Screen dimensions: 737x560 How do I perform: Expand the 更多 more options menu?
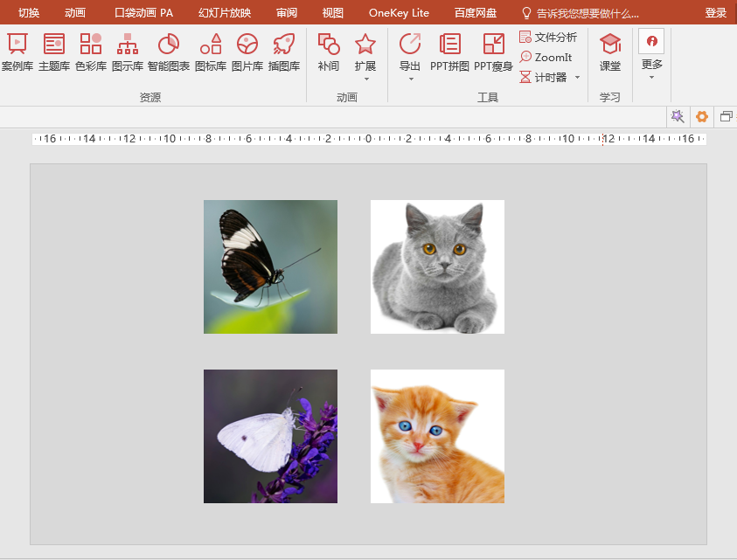651,65
